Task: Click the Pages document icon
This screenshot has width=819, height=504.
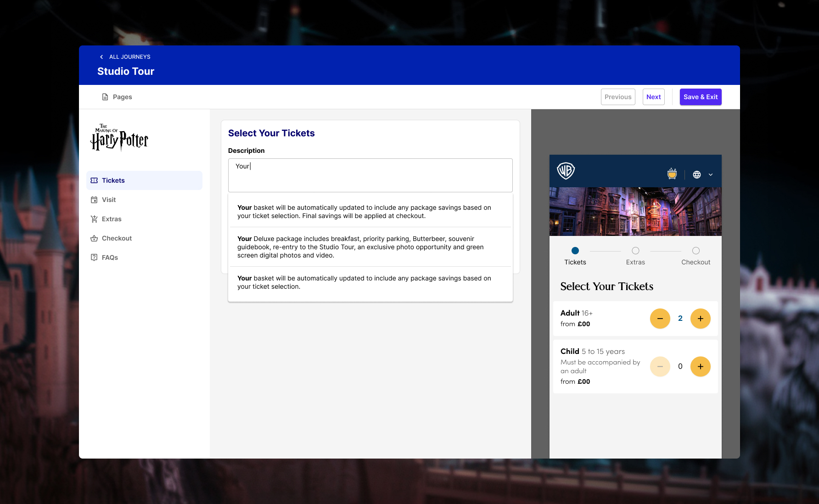Action: [105, 97]
